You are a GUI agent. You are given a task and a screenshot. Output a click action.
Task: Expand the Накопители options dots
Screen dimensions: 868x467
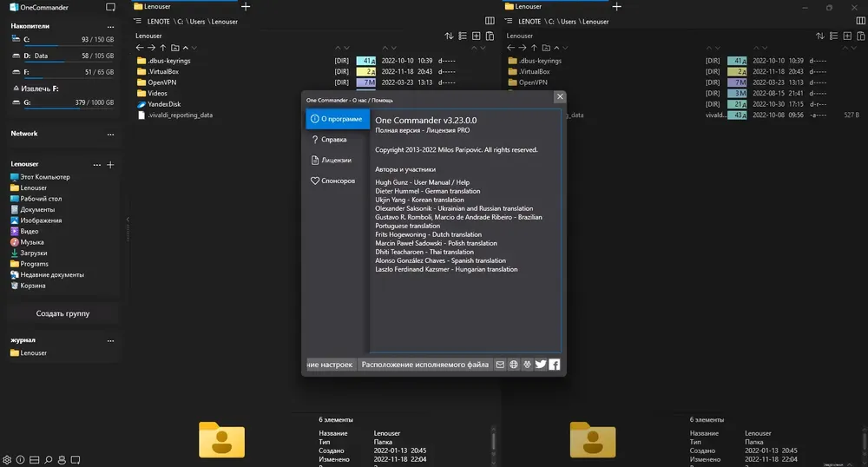click(111, 27)
